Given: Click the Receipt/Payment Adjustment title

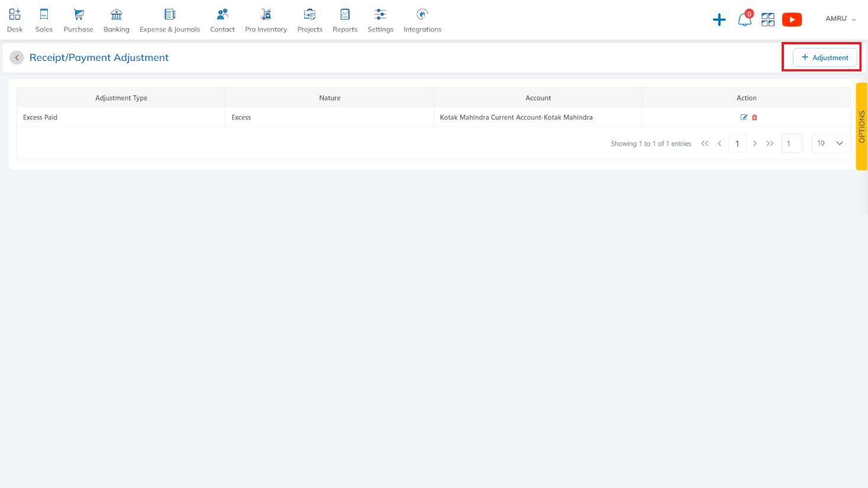Looking at the screenshot, I should click(x=99, y=57).
